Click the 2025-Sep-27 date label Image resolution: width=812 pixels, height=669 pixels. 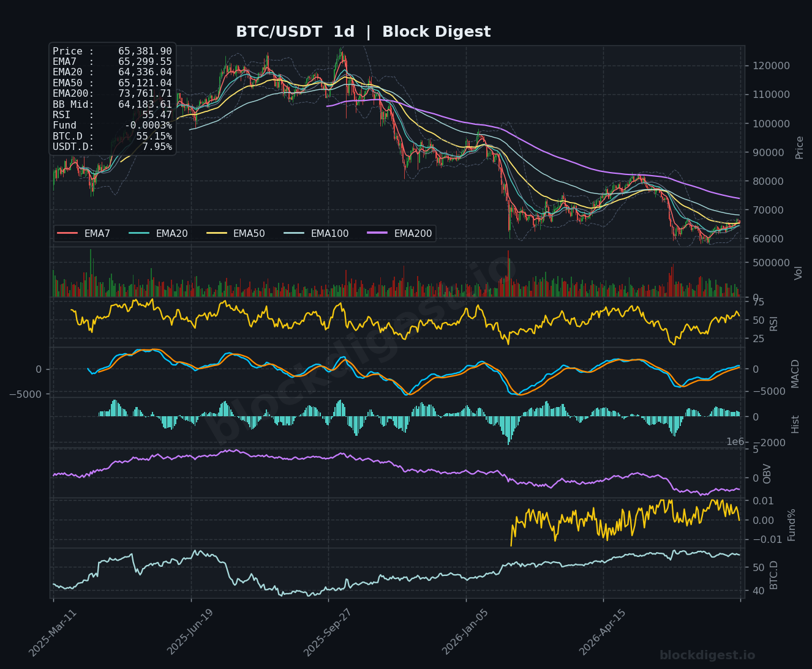pyautogui.click(x=328, y=633)
